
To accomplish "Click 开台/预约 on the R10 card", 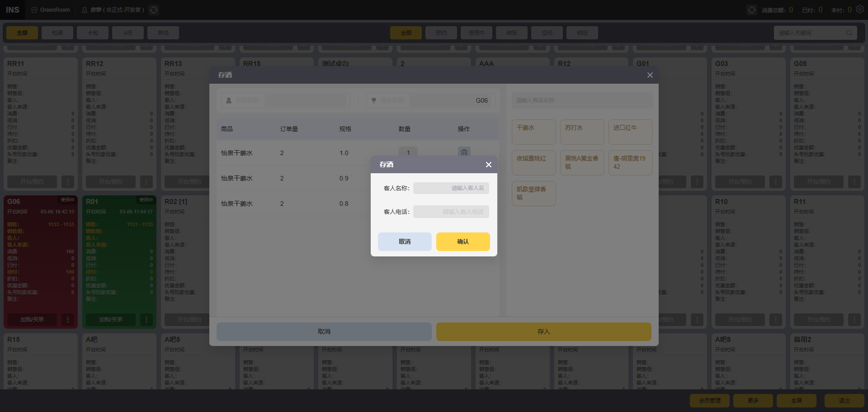I will point(740,320).
